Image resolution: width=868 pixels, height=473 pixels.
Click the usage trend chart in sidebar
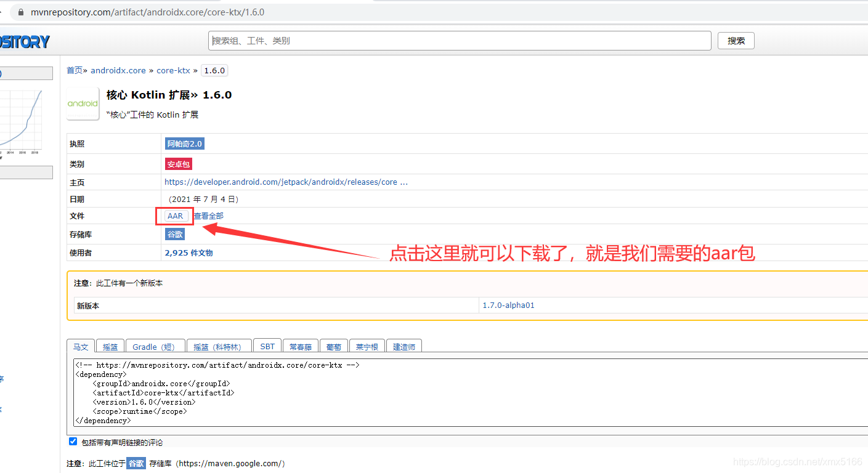[22, 123]
